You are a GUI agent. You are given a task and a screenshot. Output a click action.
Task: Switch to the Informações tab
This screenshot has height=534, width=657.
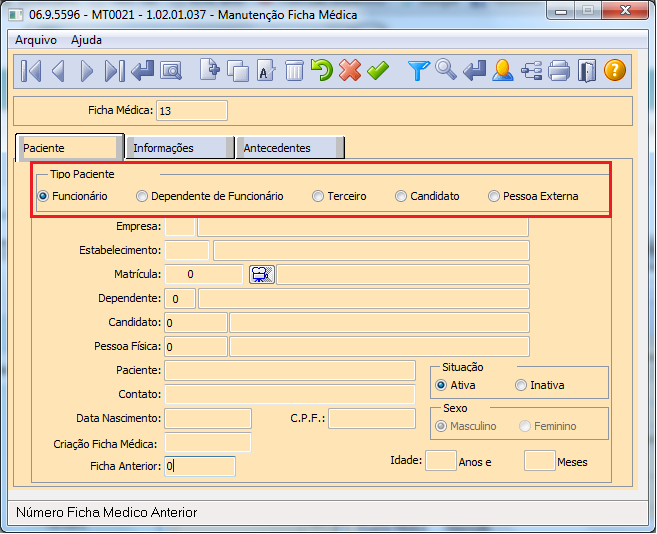pos(180,148)
